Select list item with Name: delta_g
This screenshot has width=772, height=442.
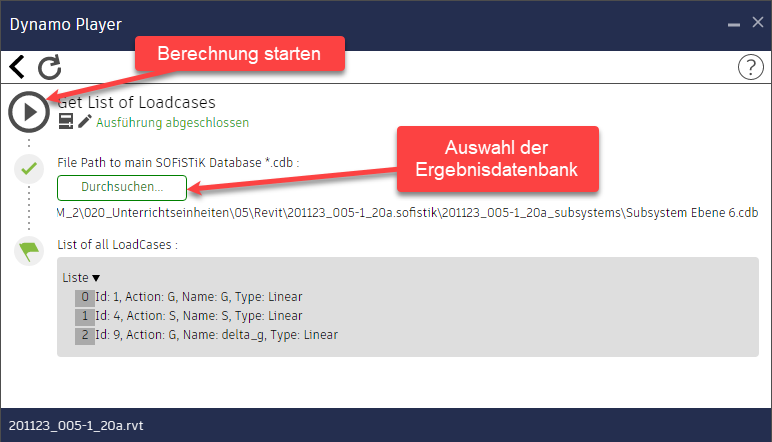click(x=216, y=334)
